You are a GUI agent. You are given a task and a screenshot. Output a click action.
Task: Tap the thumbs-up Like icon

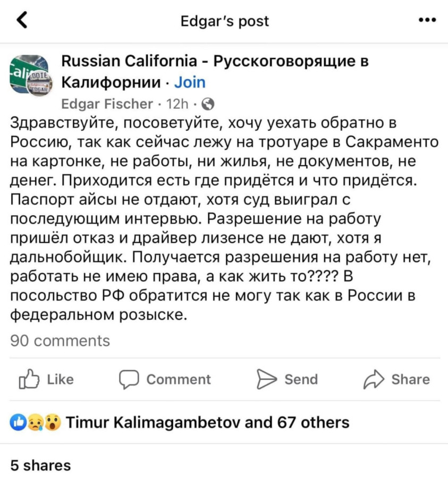29,379
